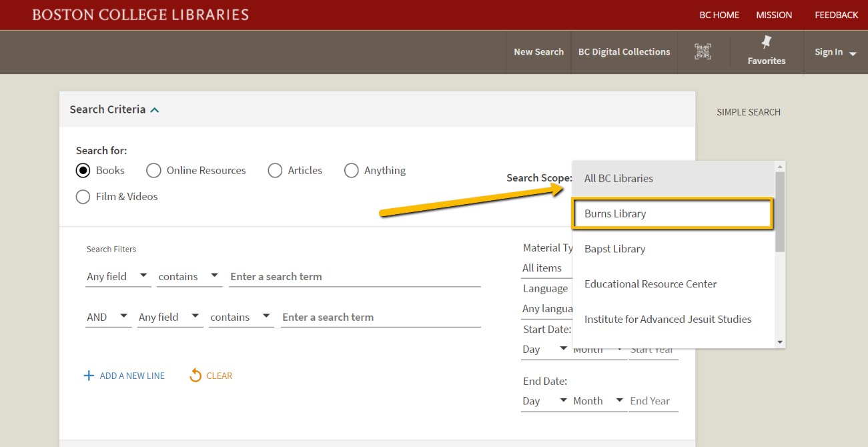Screen dimensions: 868x447
Task: Click the plus icon to add a new line
Action: pos(89,376)
